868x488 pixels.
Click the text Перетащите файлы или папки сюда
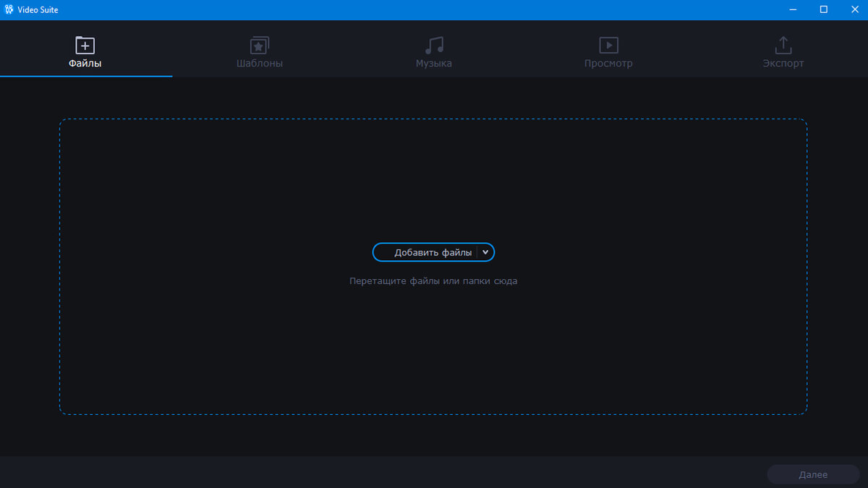coord(433,281)
